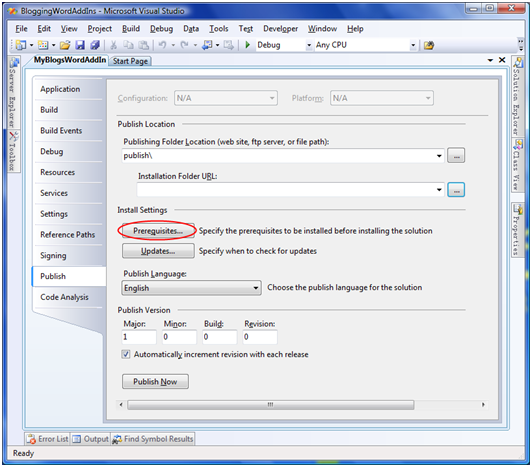Open the Class View side panel
532x467 pixels.
click(517, 165)
